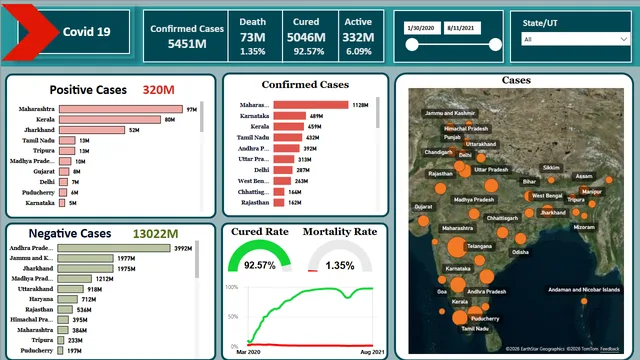Select Andhra Pradesh bar in Negative Cases
Screen dimensions: 640x360
[114, 248]
